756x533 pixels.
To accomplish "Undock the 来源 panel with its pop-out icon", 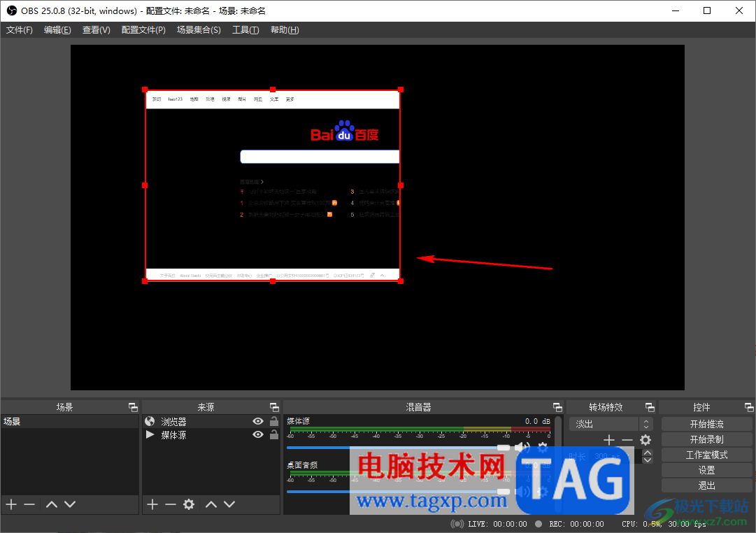I will 274,407.
